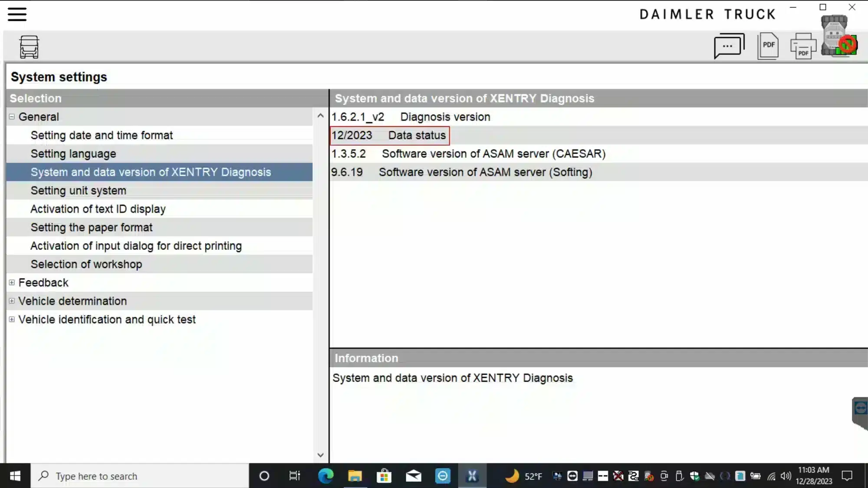The image size is (868, 488).
Task: Launch Microsoft Edge from the taskbar
Action: pyautogui.click(x=325, y=476)
